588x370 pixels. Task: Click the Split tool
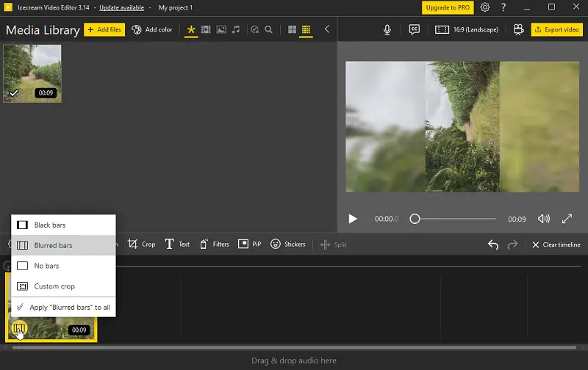coord(334,244)
